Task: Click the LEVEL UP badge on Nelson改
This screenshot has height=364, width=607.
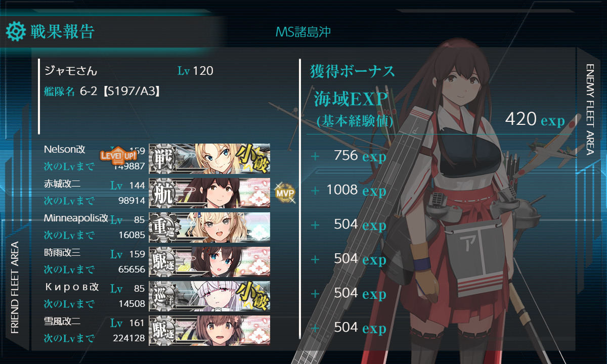Action: pyautogui.click(x=118, y=155)
